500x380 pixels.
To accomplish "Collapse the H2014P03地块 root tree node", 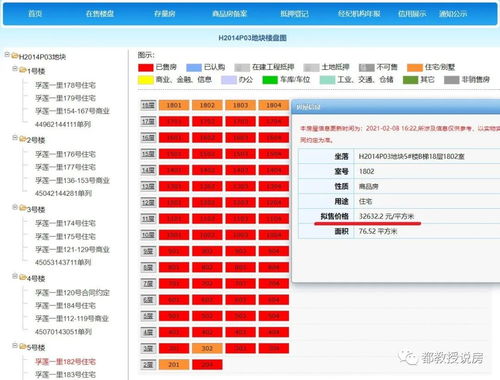I will coord(7,55).
